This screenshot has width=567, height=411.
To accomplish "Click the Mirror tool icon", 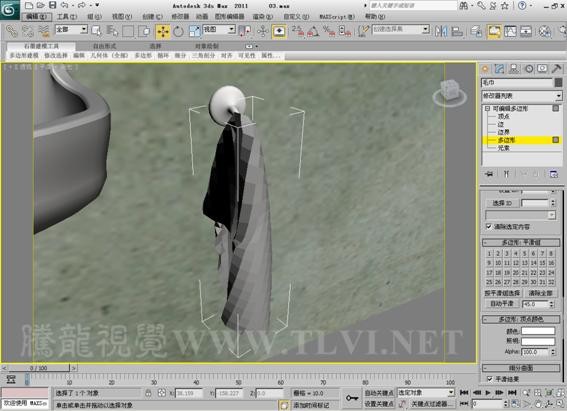I will [441, 31].
